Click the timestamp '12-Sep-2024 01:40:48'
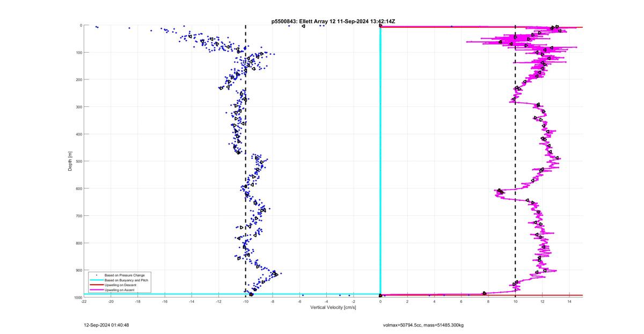The image size is (644, 334). (107, 325)
